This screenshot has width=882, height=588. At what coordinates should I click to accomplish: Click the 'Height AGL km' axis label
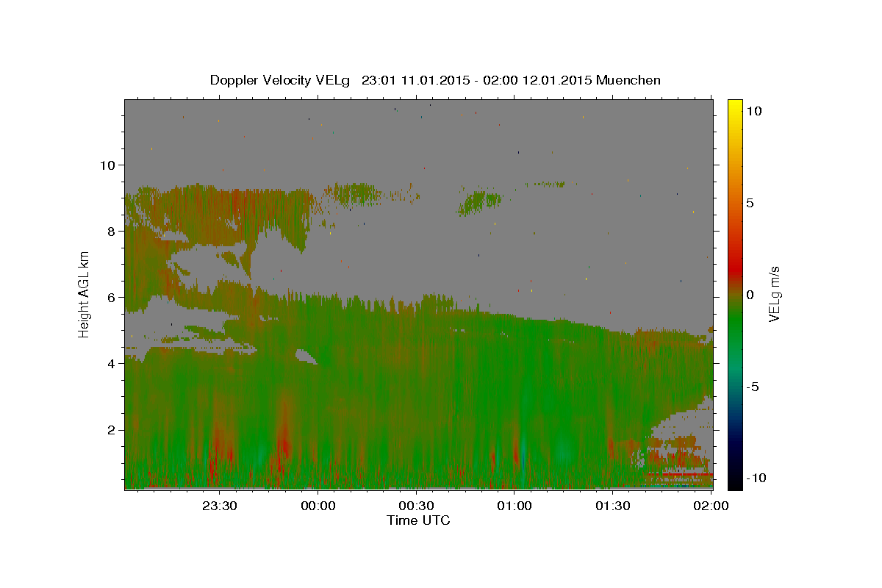pos(85,294)
